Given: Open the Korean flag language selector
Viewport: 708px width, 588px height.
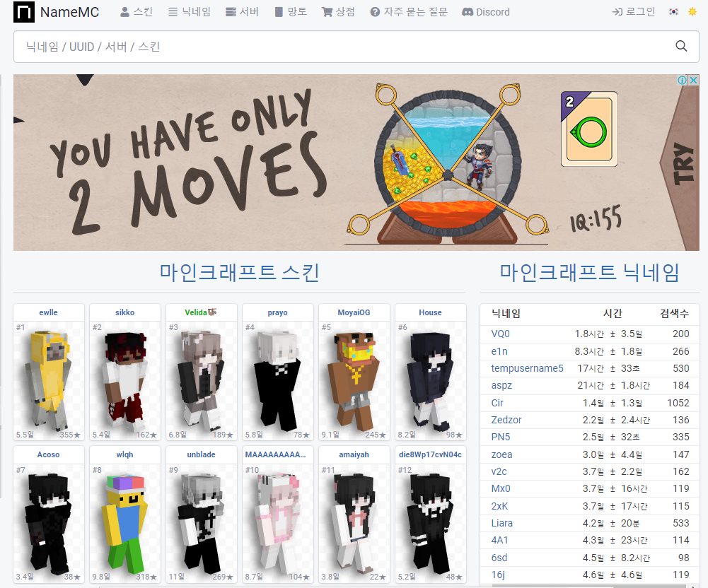Looking at the screenshot, I should point(673,11).
